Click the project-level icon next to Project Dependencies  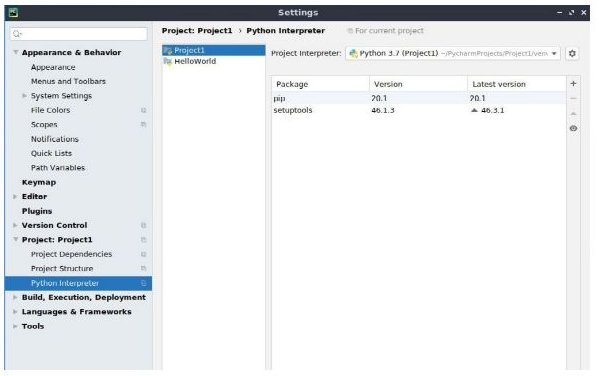pos(143,254)
